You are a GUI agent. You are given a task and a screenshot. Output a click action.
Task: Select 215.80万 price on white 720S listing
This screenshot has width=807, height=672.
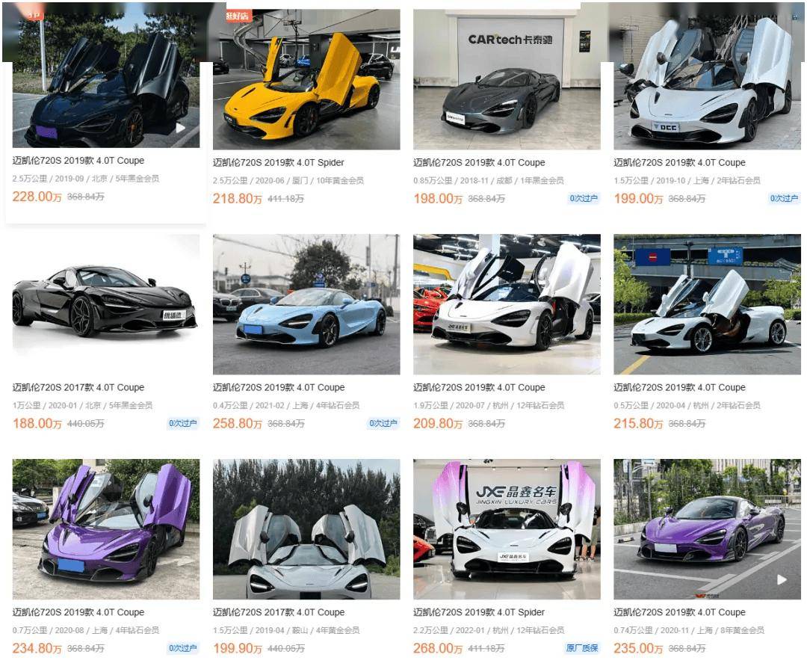tap(638, 423)
